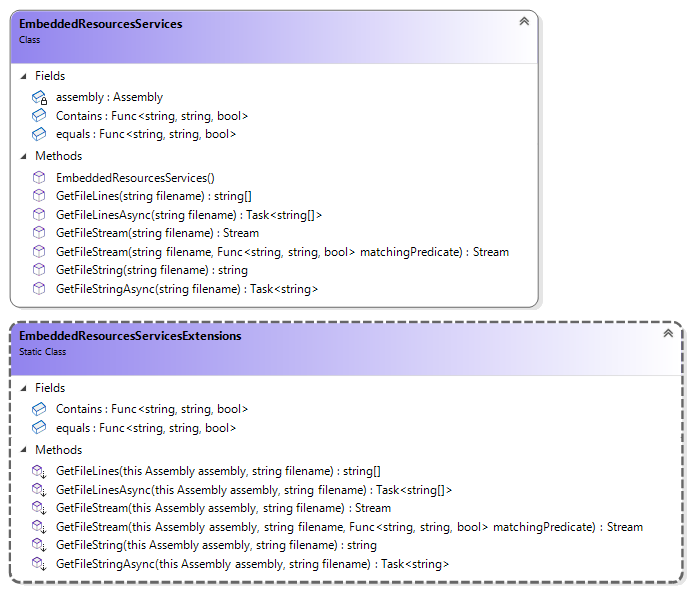Select extension GetFileStream overload with matchingPredicate
Image resolution: width=691 pixels, height=591 pixels.
pyautogui.click(x=349, y=527)
